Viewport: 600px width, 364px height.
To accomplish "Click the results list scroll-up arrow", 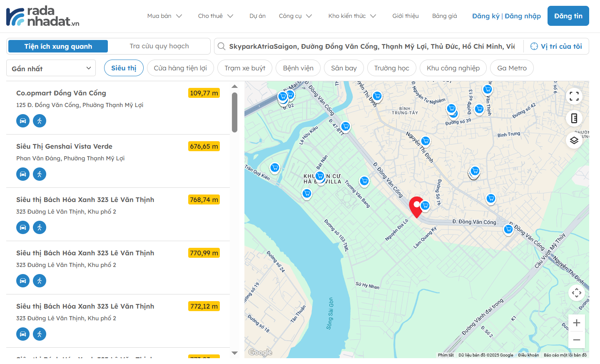I will [x=234, y=86].
